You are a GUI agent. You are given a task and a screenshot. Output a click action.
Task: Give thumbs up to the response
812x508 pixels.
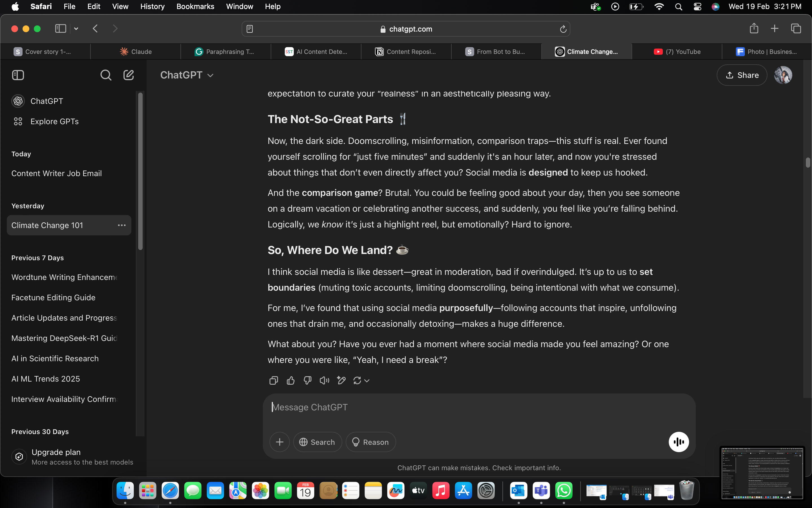coord(291,380)
